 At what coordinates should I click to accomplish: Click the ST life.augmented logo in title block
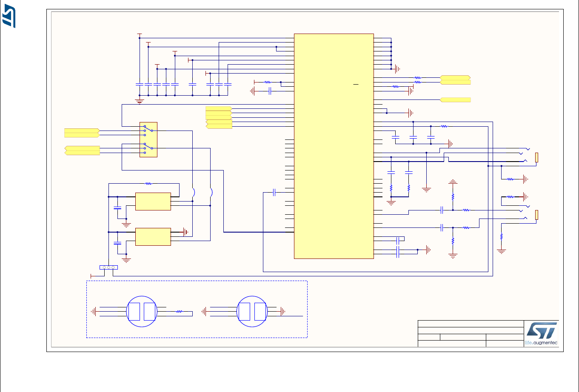[x=541, y=334]
